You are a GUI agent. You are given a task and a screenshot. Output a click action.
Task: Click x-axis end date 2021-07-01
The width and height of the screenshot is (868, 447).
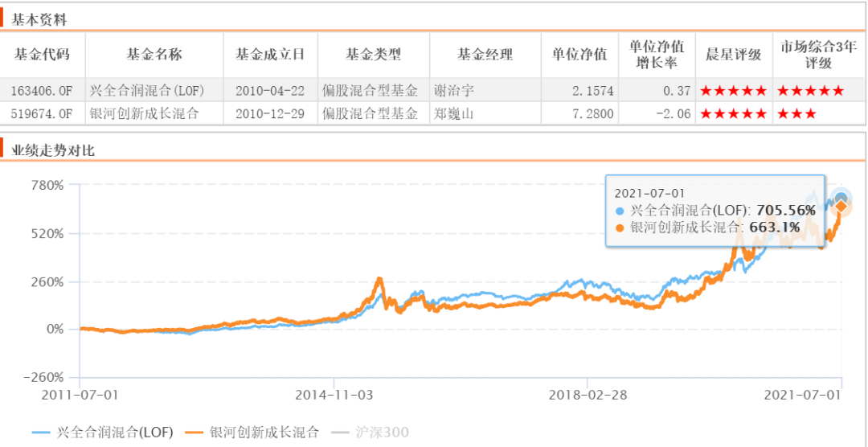[x=803, y=395]
